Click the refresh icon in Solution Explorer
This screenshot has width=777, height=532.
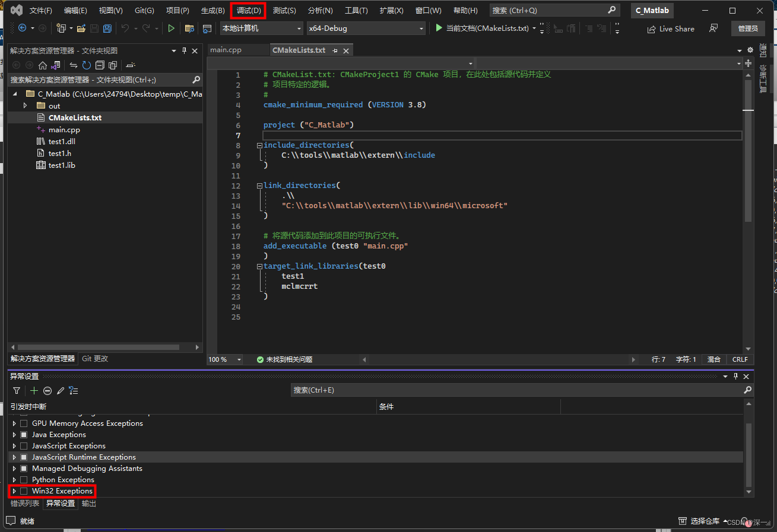87,65
